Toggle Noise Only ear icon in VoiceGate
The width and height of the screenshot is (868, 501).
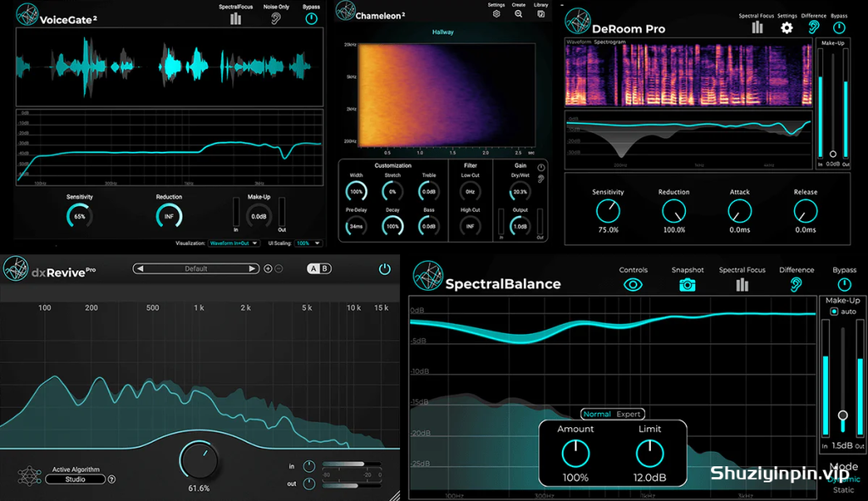(275, 19)
